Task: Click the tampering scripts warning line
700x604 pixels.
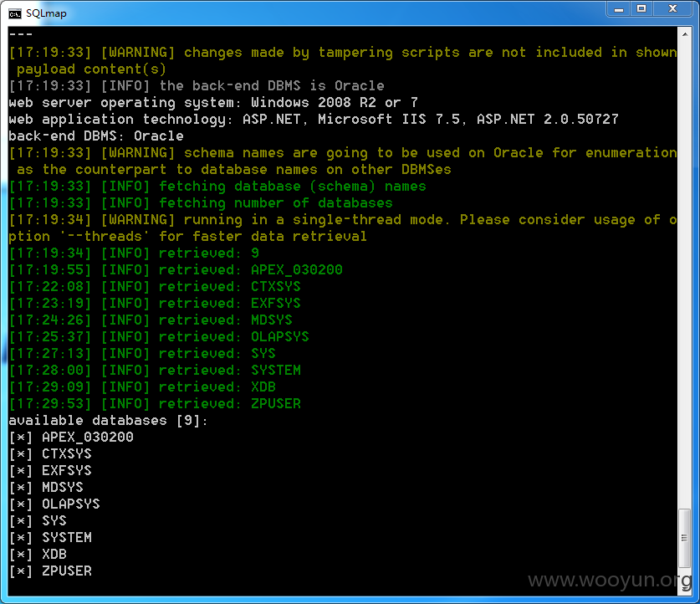Action: point(343,53)
